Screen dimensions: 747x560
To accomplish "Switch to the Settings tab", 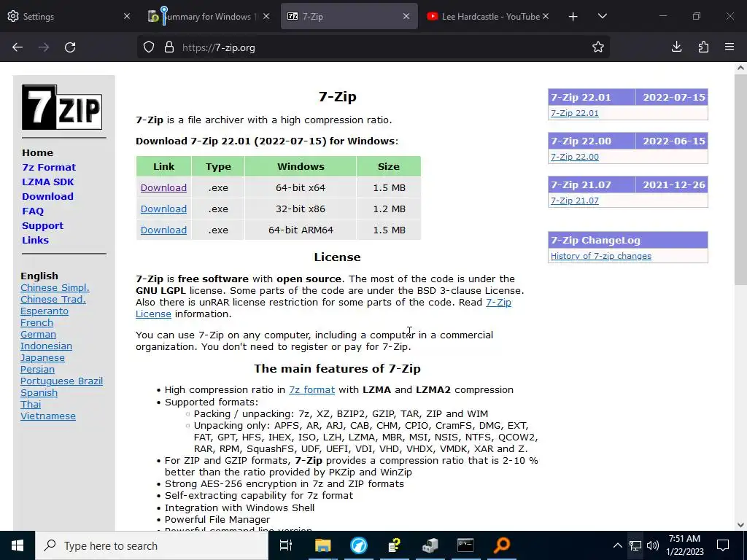I will (68, 16).
